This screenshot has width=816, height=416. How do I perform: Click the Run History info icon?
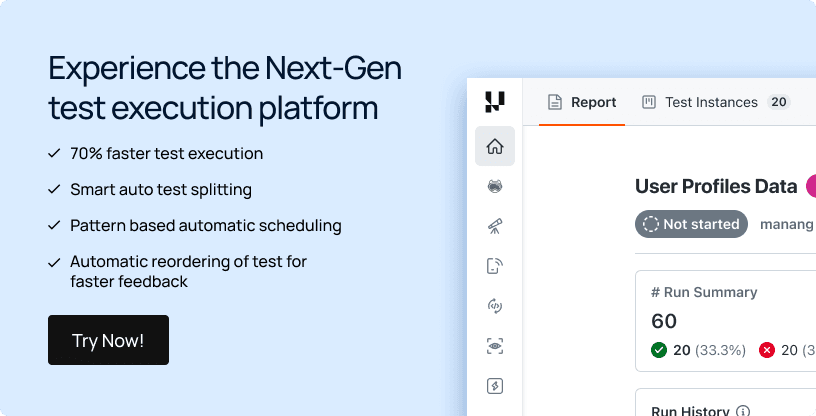click(744, 411)
